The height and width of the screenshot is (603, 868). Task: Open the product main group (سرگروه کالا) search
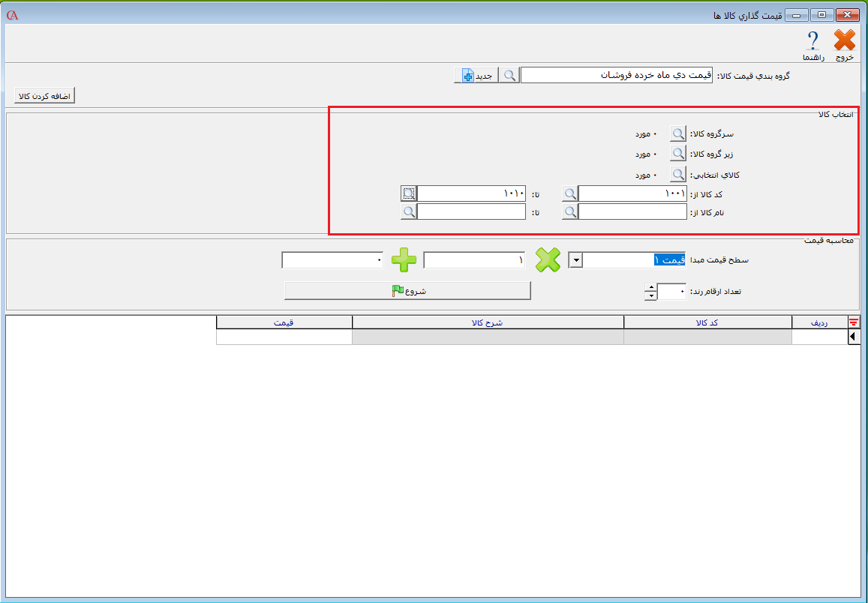678,133
